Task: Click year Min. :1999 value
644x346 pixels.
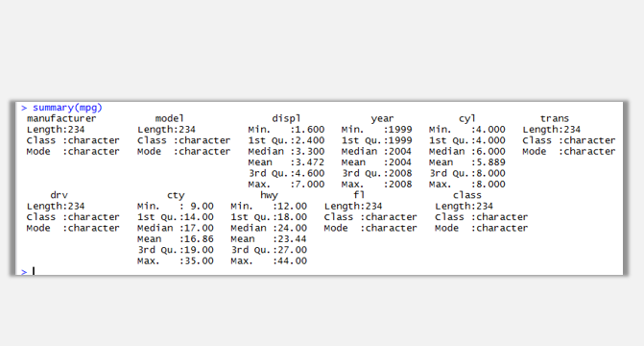Action: [376, 130]
